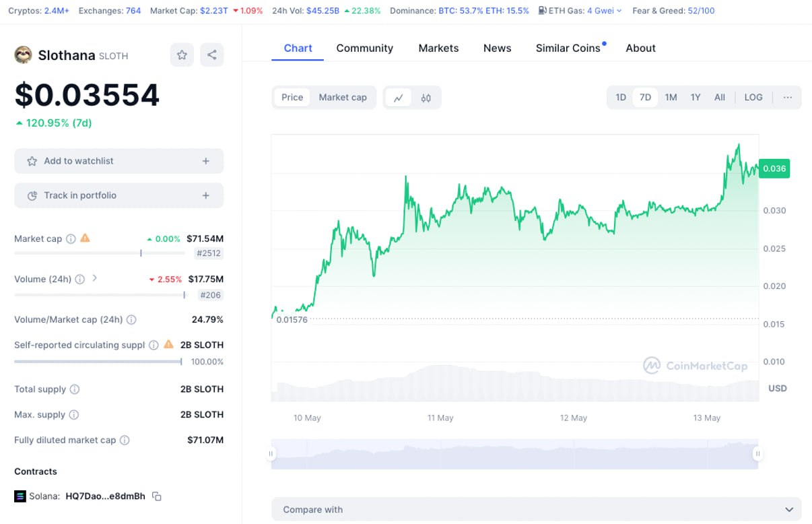This screenshot has height=524, width=812.
Task: Click the 0.01576 starting price label
Action: coord(292,320)
